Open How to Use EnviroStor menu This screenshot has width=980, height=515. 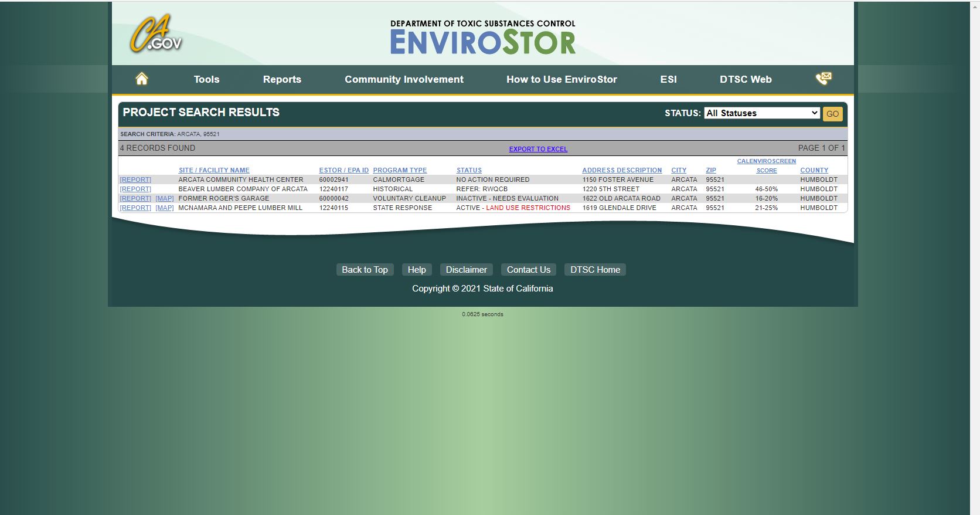pyautogui.click(x=562, y=80)
